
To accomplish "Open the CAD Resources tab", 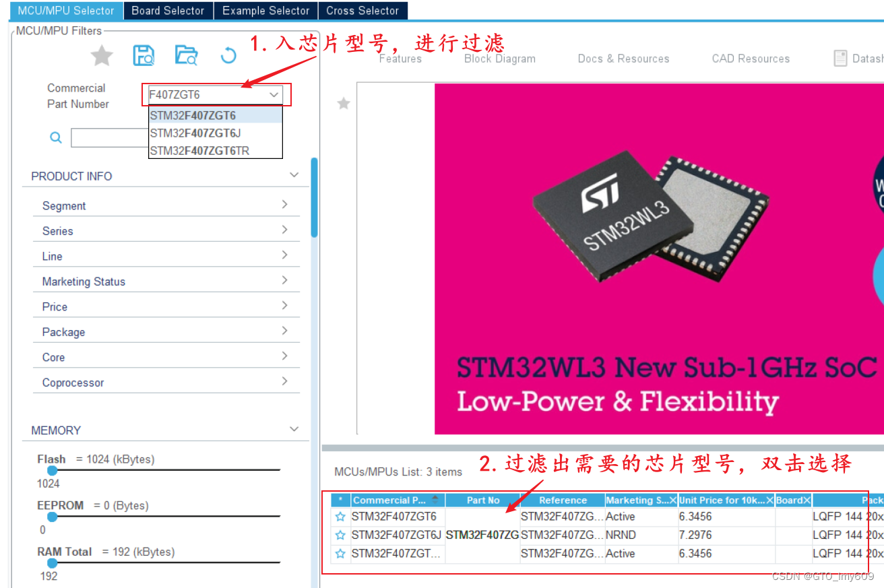I will pos(751,59).
